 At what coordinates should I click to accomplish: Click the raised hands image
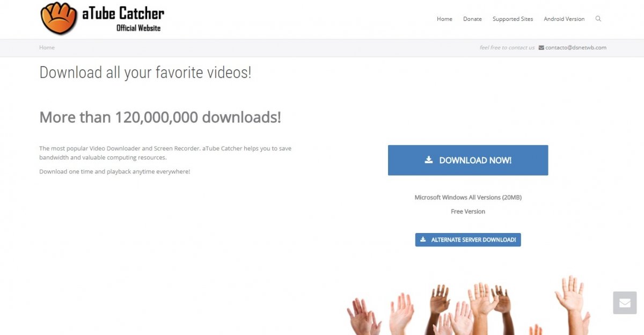coord(469,305)
